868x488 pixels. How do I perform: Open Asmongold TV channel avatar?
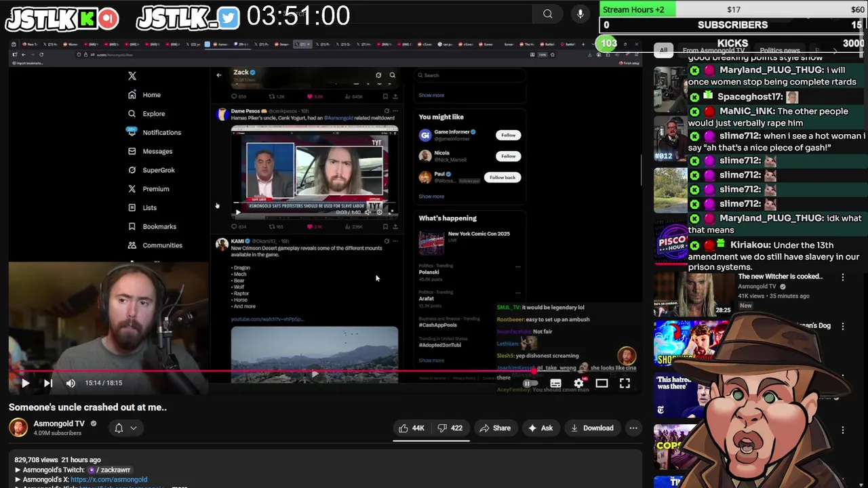pos(18,428)
